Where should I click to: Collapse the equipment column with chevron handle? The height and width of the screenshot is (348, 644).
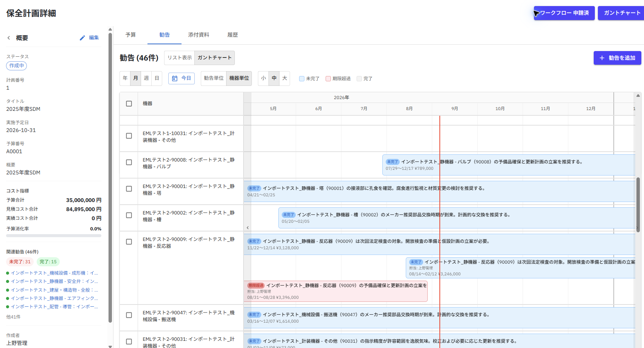248,228
